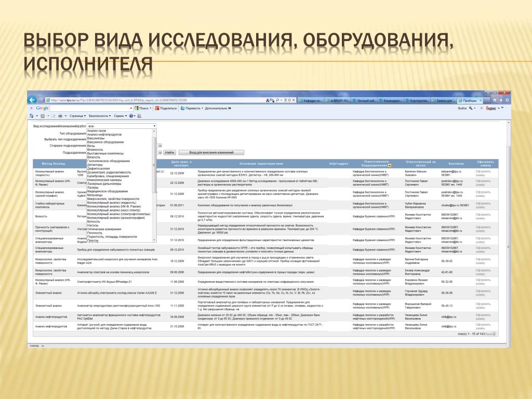
Task: Click the browser Back arrow button
Action: tap(32, 100)
